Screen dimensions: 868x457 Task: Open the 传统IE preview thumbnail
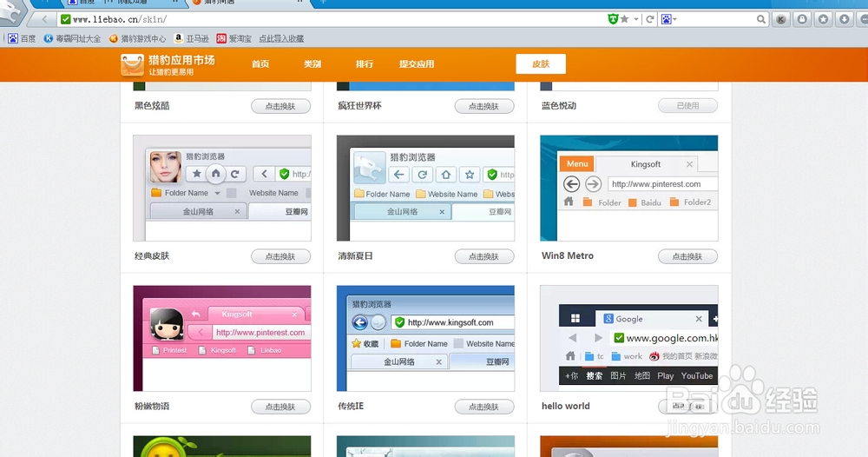(425, 339)
